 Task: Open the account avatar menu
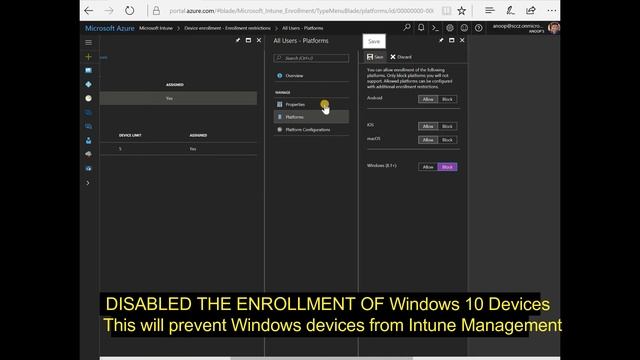pyautogui.click(x=553, y=28)
